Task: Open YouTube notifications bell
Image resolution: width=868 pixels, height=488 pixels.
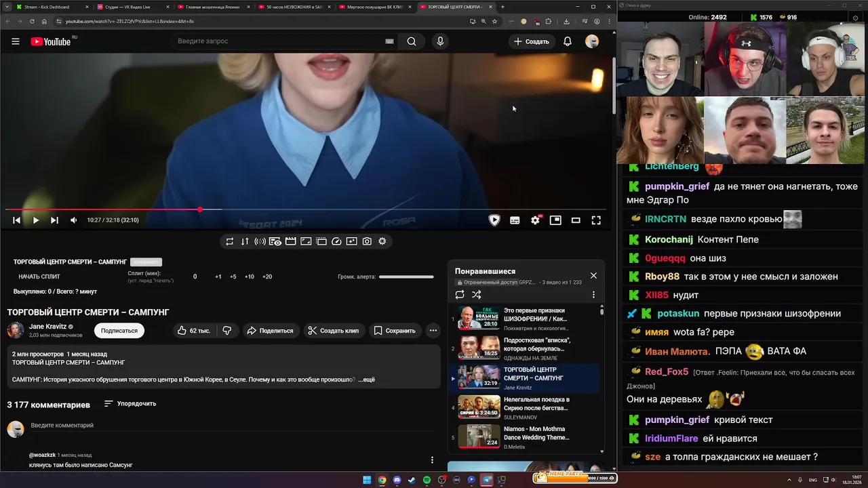Action: click(x=568, y=41)
